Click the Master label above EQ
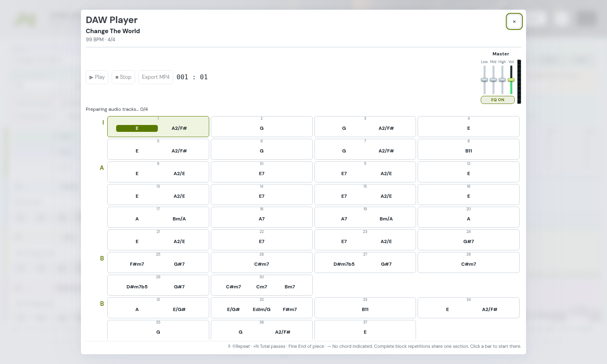 (x=501, y=54)
